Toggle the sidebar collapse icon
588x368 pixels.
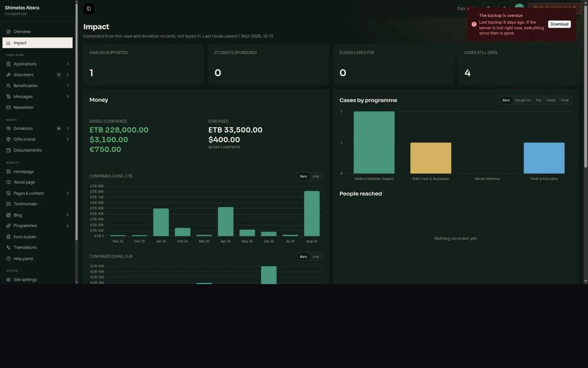(89, 8)
